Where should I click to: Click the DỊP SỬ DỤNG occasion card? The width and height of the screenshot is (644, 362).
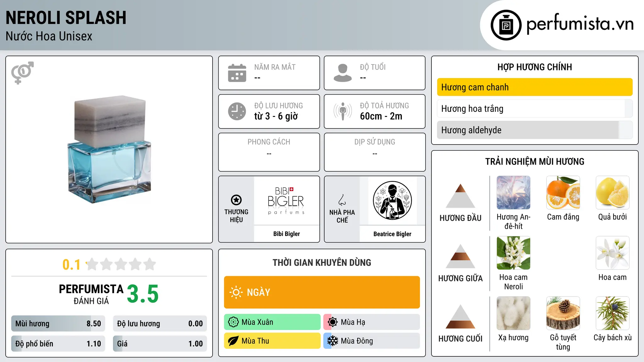point(375,152)
